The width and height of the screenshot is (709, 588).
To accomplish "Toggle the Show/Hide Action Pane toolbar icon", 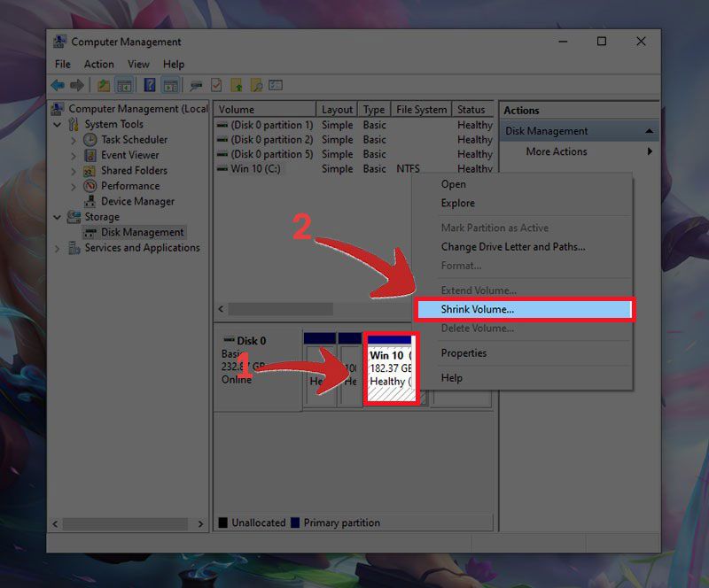I will [x=171, y=85].
